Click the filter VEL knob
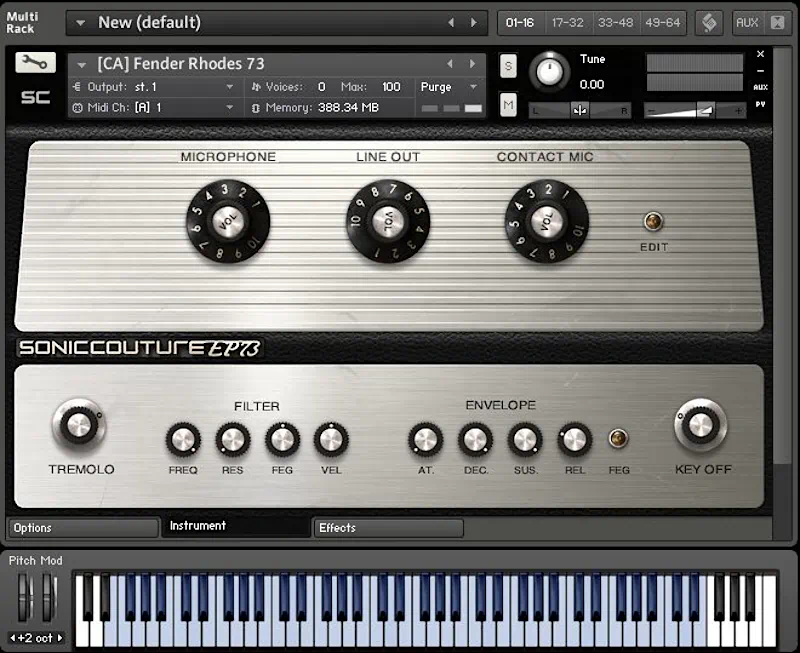Screen dimensions: 800x653 tap(331, 439)
